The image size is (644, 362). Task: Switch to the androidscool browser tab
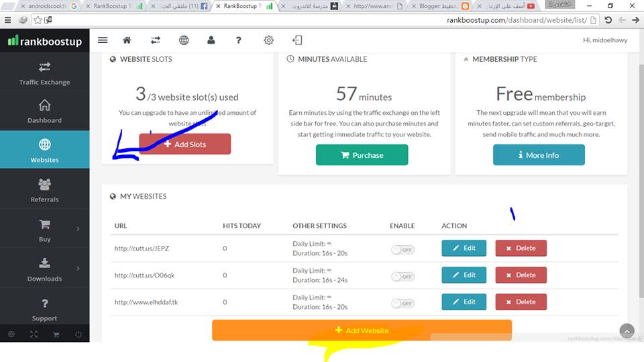[48, 6]
